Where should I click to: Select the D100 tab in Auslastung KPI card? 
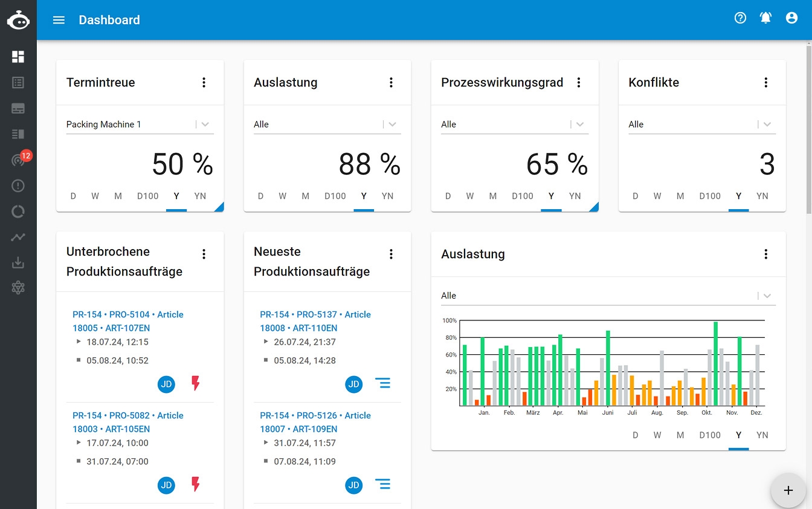[335, 196]
